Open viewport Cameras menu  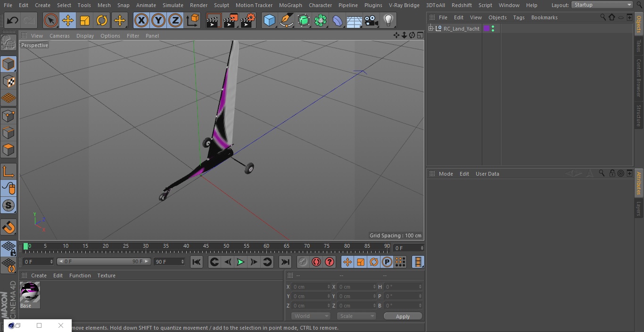point(59,36)
